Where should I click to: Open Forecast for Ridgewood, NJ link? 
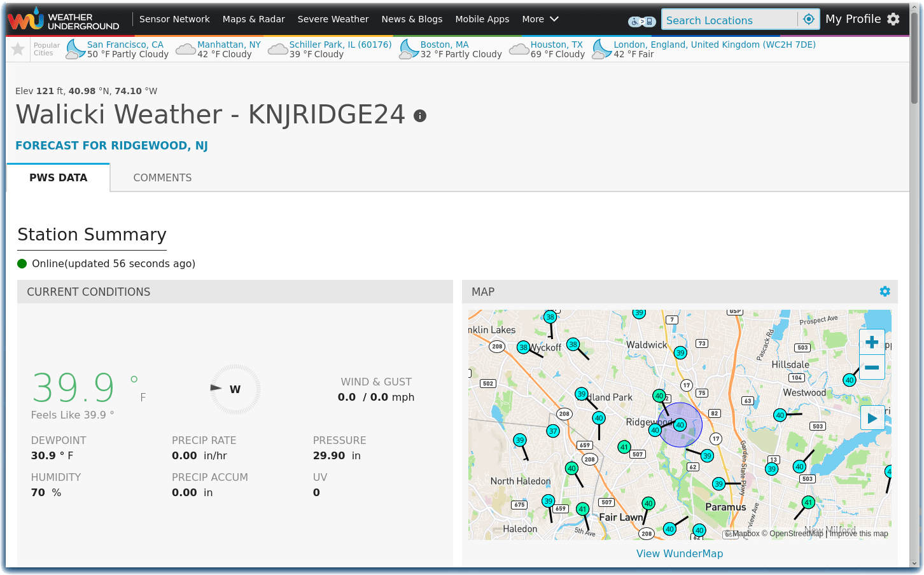point(112,146)
